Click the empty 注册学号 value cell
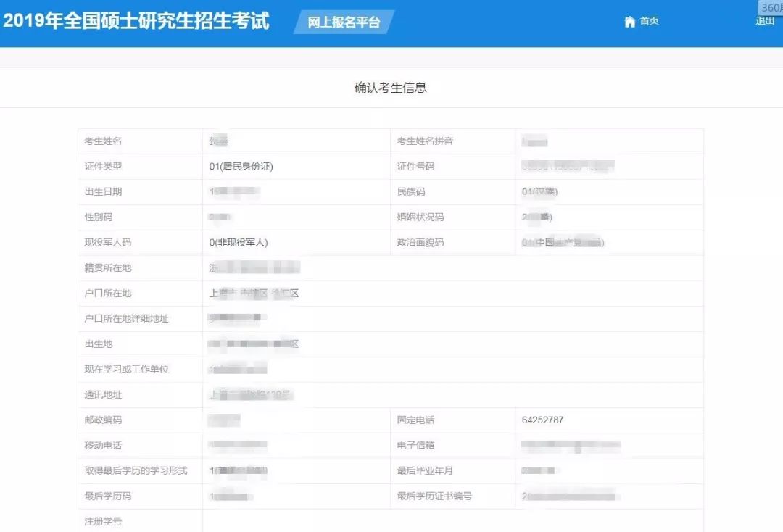The height and width of the screenshot is (532, 783). coord(452,521)
